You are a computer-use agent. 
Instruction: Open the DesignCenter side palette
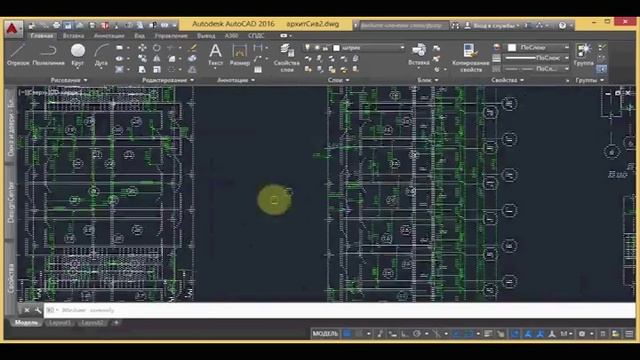tap(10, 202)
